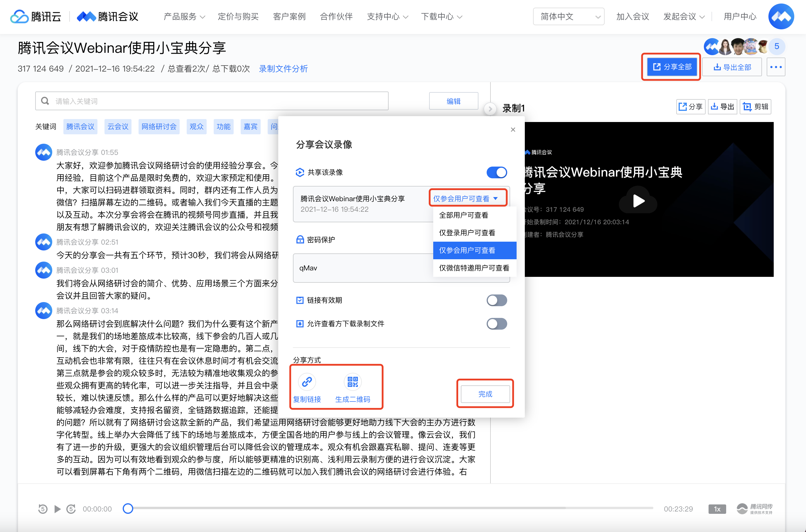Select keyword tag 嘉宾

251,127
